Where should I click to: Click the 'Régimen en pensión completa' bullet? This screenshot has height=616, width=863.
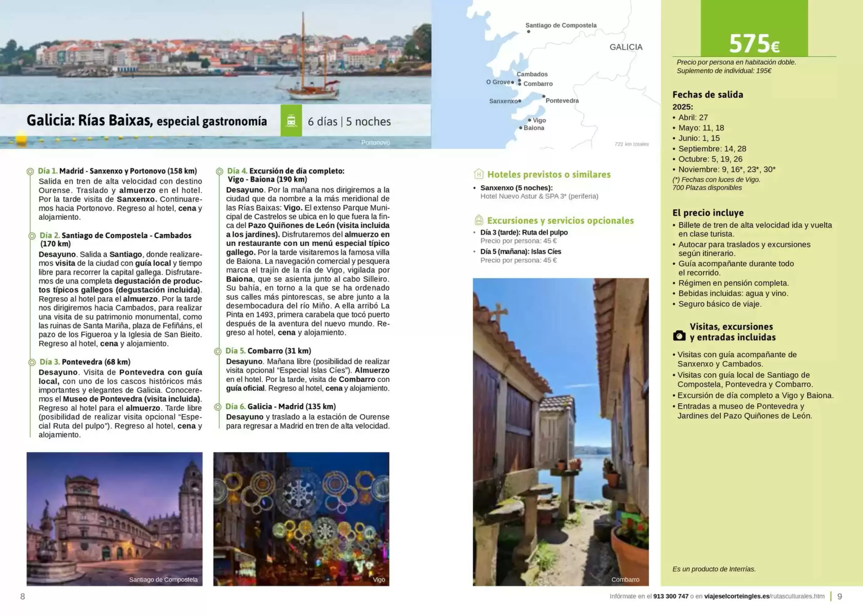click(x=734, y=283)
